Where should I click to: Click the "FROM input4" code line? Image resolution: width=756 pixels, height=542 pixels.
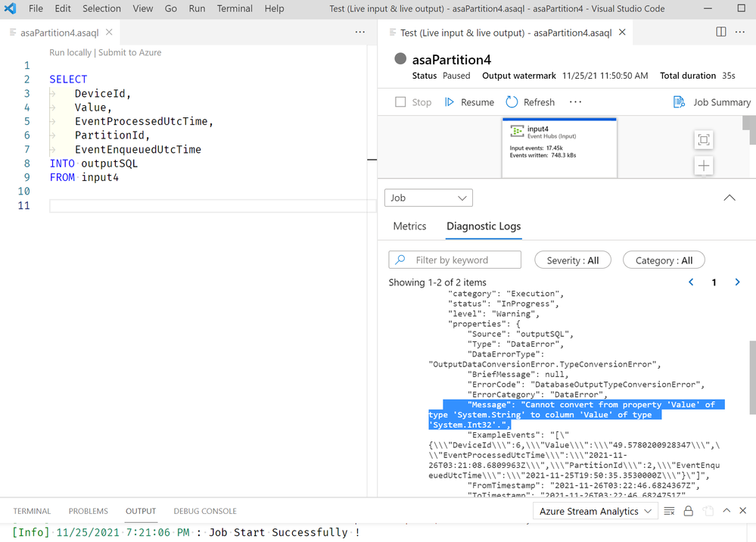click(x=84, y=177)
